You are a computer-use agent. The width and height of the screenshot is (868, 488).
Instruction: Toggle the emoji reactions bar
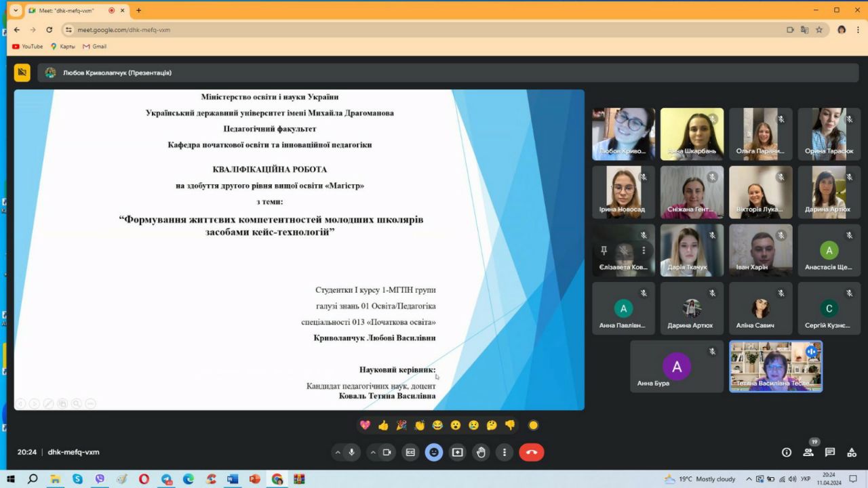[434, 452]
